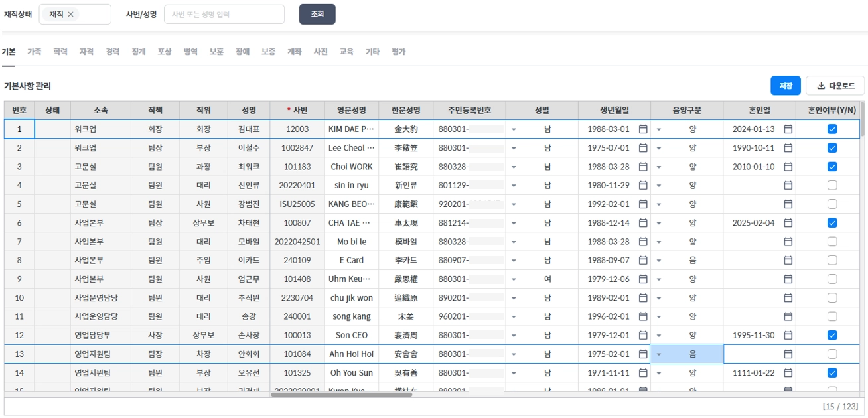Image resolution: width=868 pixels, height=418 pixels.
Task: Select the English name cell Choi WORK
Action: (352, 167)
